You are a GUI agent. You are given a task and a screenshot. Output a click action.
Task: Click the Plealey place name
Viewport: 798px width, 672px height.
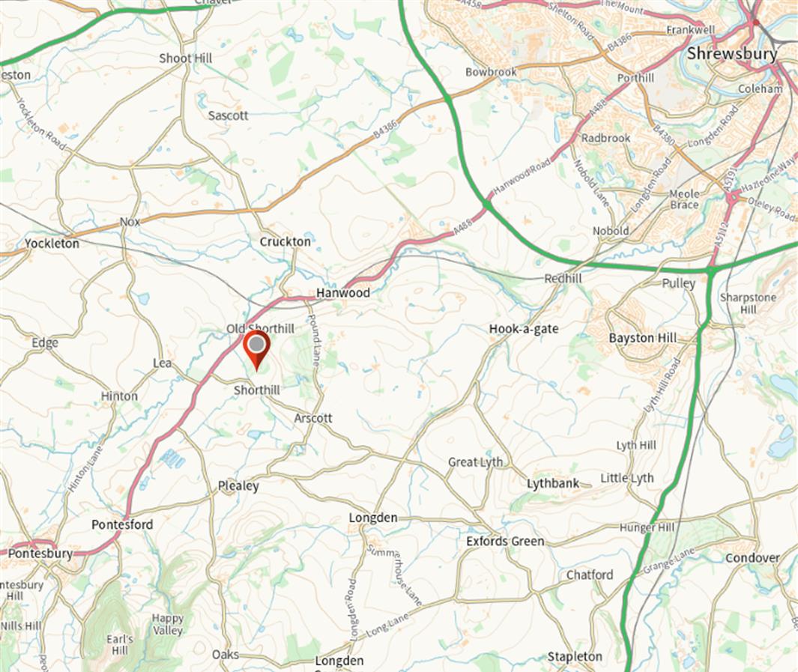(238, 485)
